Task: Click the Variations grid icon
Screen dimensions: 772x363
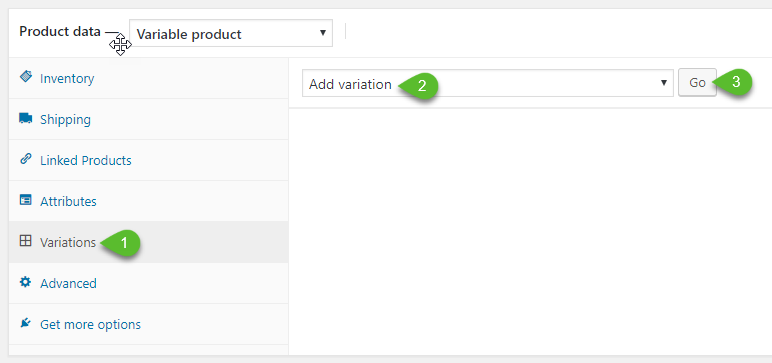Action: click(x=25, y=241)
